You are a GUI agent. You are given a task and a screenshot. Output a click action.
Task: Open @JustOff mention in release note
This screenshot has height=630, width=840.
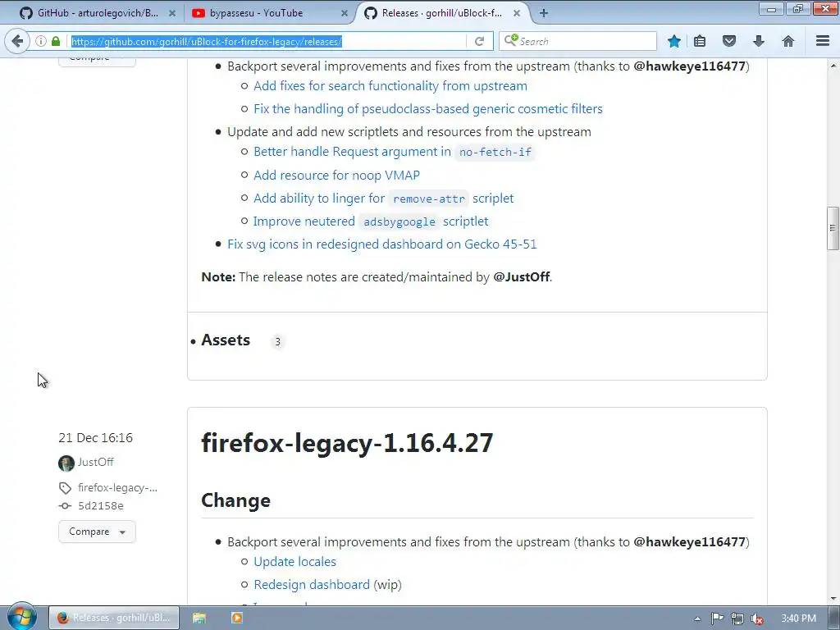521,277
